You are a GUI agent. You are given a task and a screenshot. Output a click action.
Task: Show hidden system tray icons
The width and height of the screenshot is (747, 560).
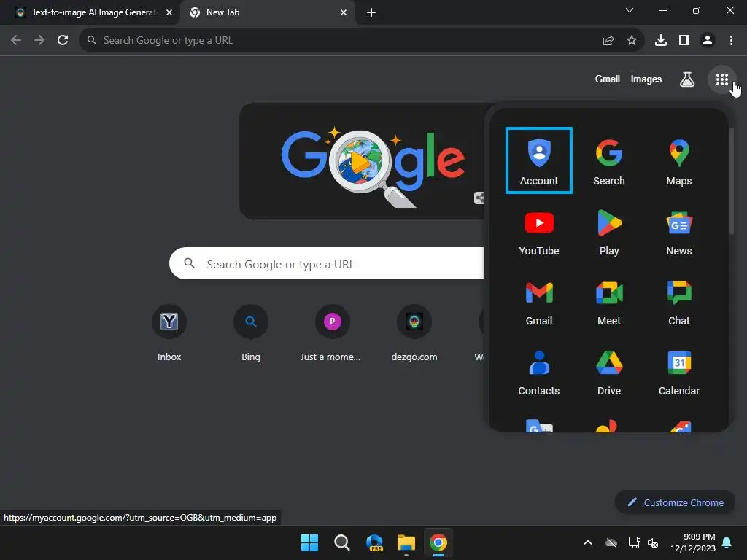[588, 542]
